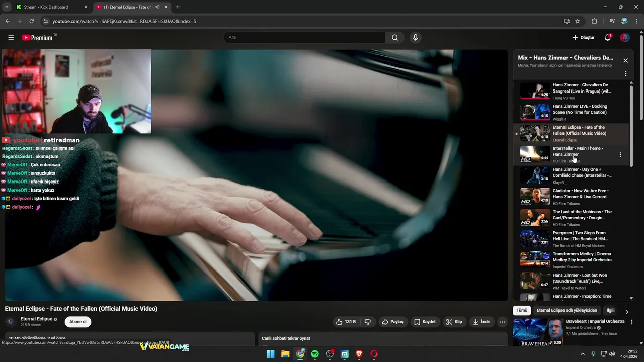Viewport: 644px width, 362px height.
Task: Open options for Braveheart recommended video
Action: pos(632,322)
